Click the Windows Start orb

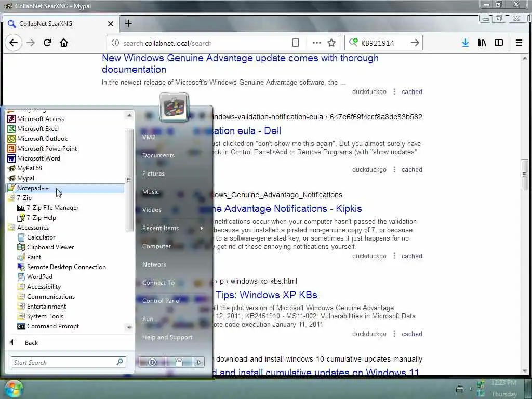[13, 389]
